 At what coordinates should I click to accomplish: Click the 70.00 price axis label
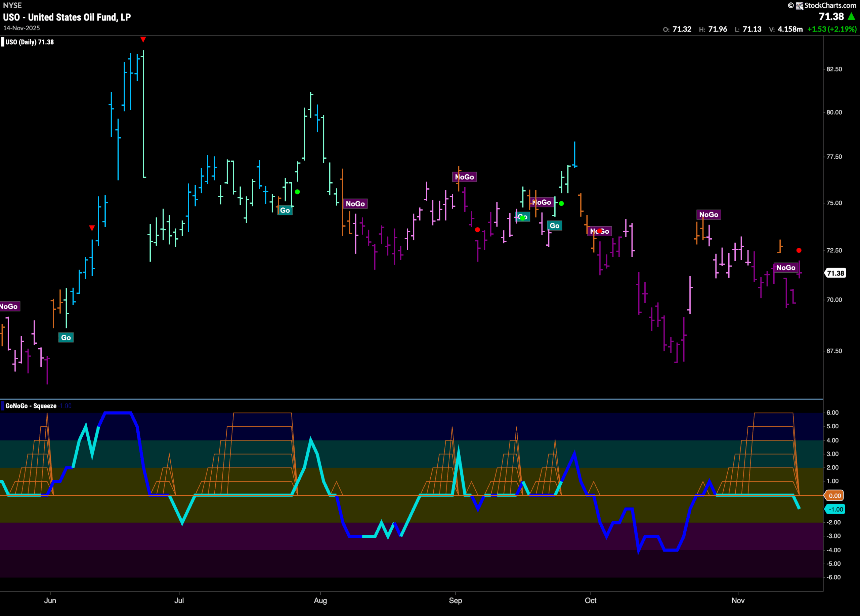coord(834,300)
